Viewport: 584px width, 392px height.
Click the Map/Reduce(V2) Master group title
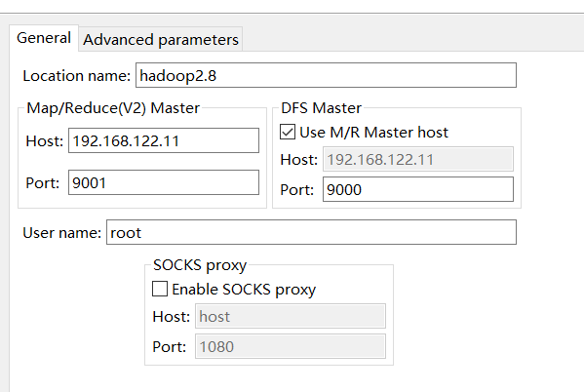(113, 108)
